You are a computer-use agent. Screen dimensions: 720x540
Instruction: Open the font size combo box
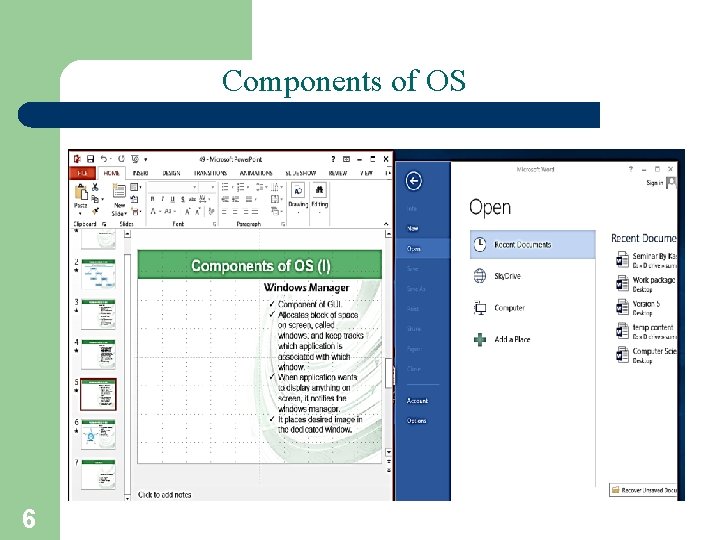pyautogui.click(x=207, y=187)
